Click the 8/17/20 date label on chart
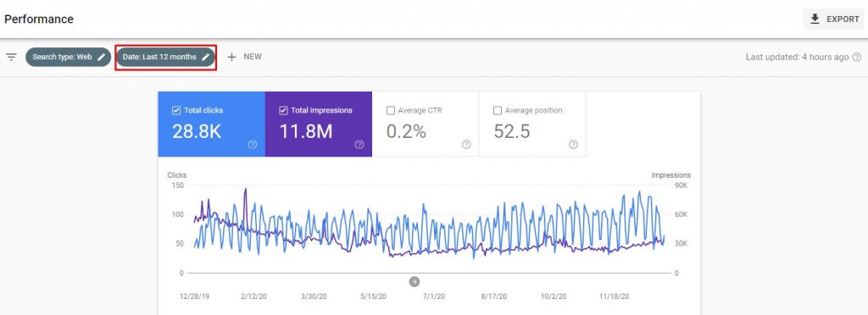 (x=494, y=296)
